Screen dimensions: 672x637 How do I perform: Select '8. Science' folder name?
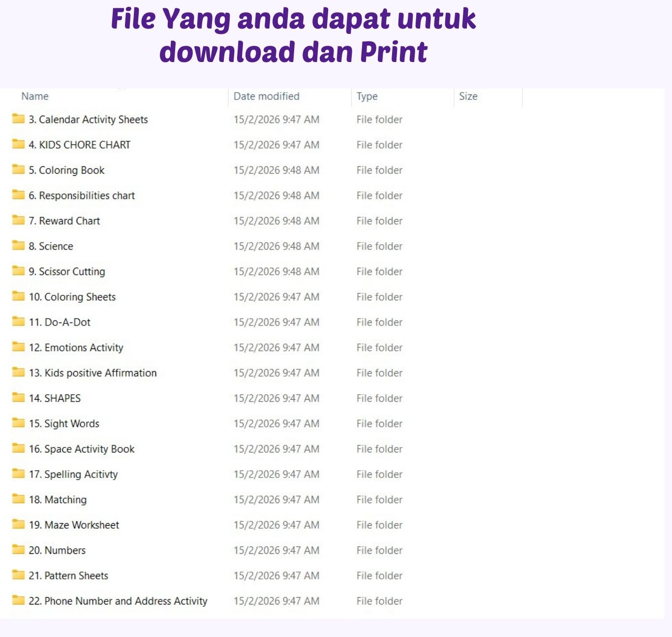[x=51, y=246]
